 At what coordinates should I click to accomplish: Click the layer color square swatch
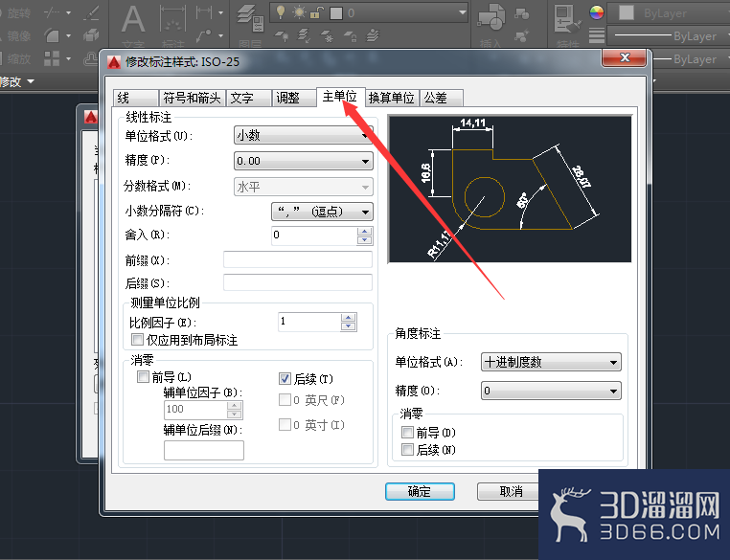pyautogui.click(x=335, y=13)
